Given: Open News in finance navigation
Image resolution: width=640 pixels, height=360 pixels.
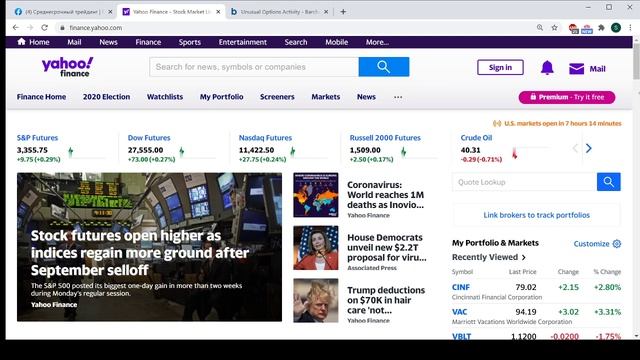Looking at the screenshot, I should point(366,97).
